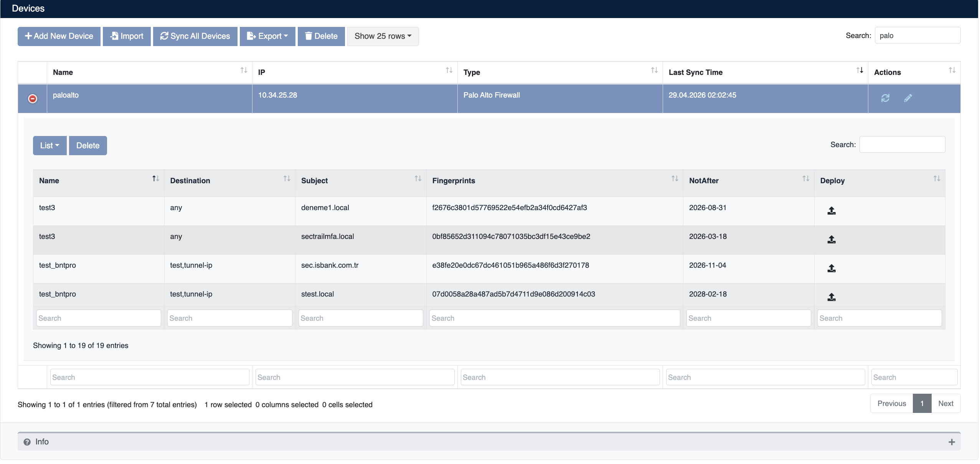The height and width of the screenshot is (464, 980).
Task: Click certificates Deploy column search box
Action: point(879,318)
